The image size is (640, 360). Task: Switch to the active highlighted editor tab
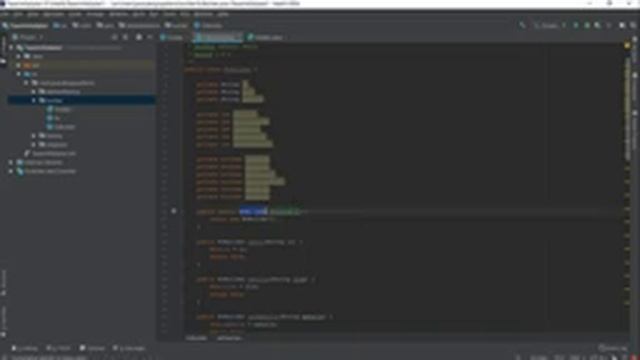[218, 37]
